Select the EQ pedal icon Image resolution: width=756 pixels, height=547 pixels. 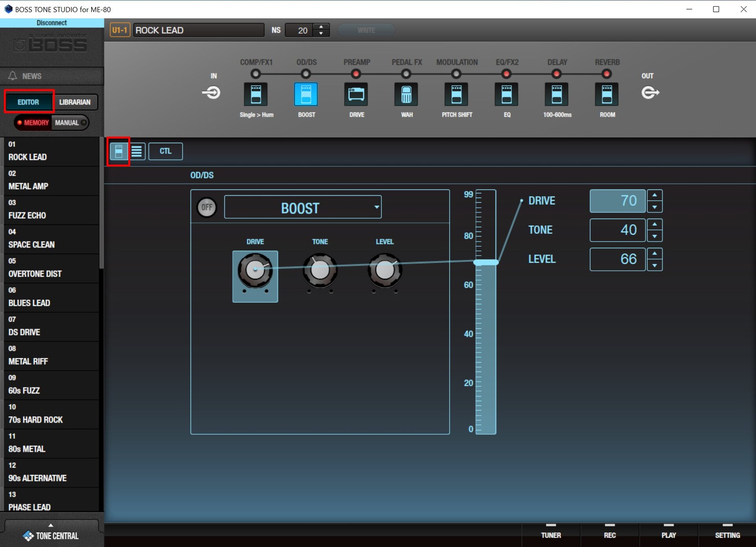pyautogui.click(x=506, y=94)
